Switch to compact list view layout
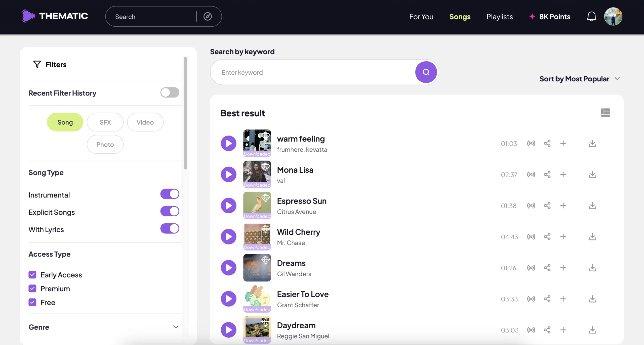Screen dimensions: 644x345 (606, 113)
